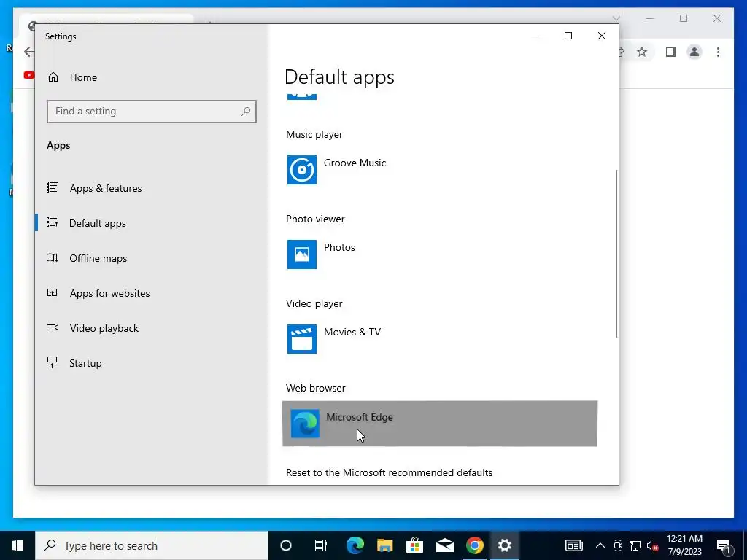Viewport: 747px width, 560px height.
Task: Click the taskbar search box
Action: click(152, 545)
